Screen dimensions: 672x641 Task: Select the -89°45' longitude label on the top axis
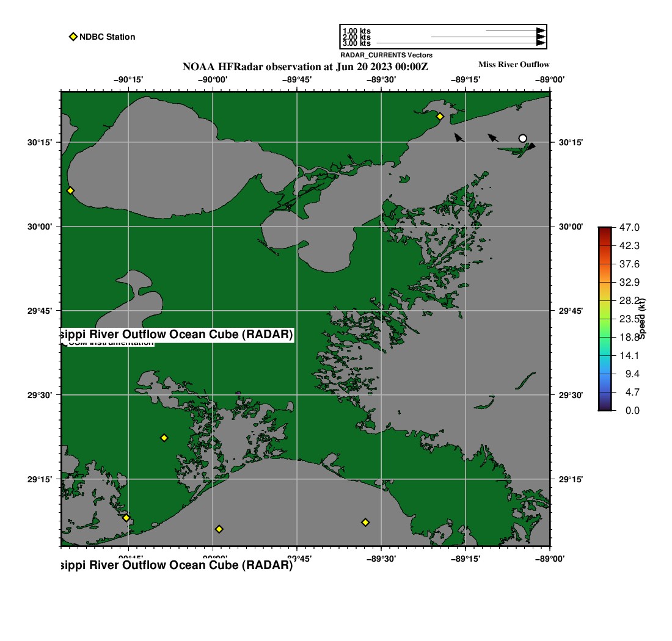[297, 79]
